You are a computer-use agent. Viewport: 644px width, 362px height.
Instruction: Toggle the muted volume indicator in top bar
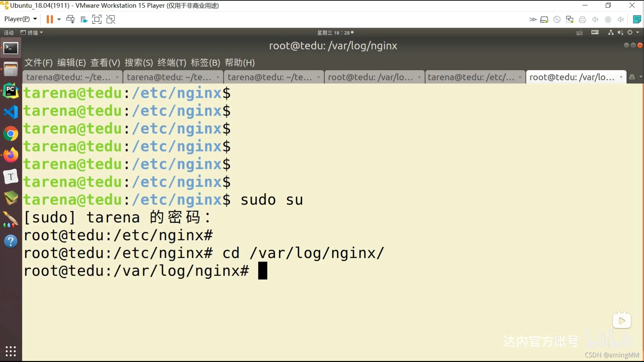coord(621,33)
